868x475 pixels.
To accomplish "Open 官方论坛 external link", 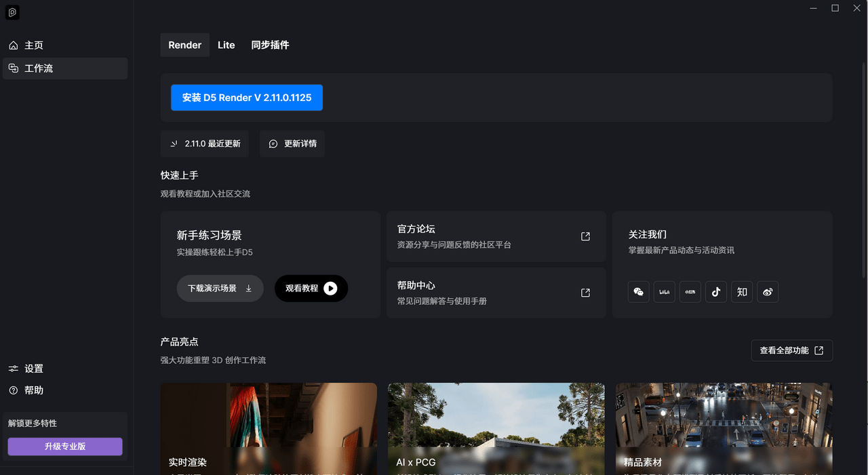I will click(x=585, y=236).
